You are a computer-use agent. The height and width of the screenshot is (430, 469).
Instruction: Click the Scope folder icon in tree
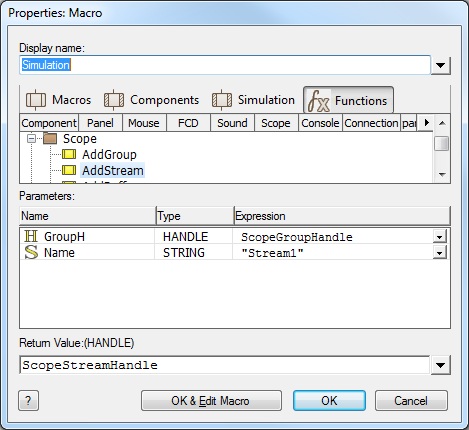point(50,138)
